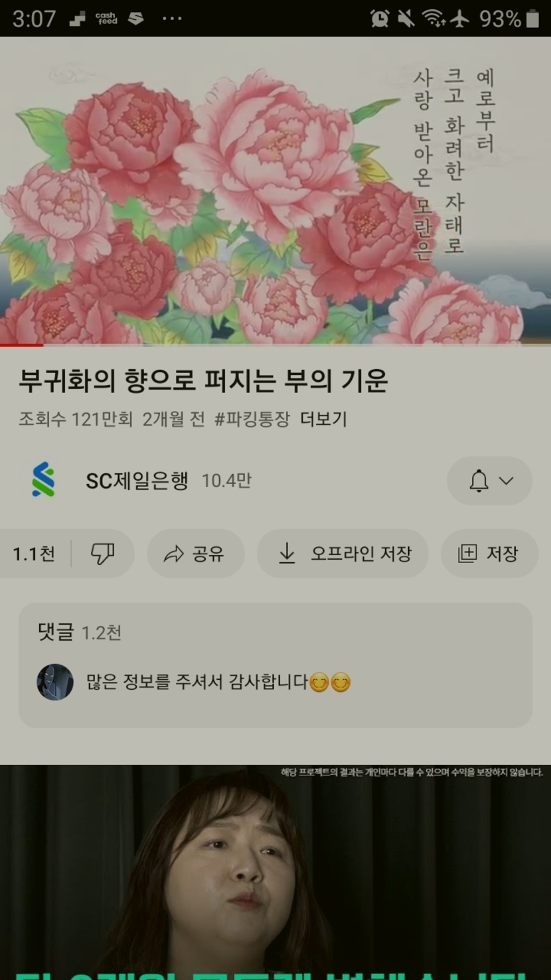This screenshot has width=551, height=980.
Task: Open the #파킹통장 hashtag link
Action: (252, 419)
